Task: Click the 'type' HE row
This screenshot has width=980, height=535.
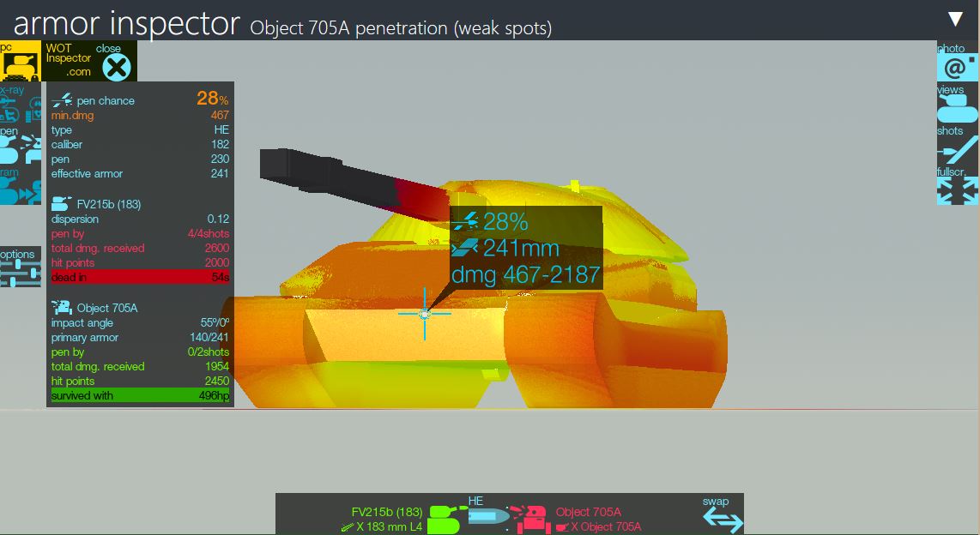Action: tap(140, 129)
